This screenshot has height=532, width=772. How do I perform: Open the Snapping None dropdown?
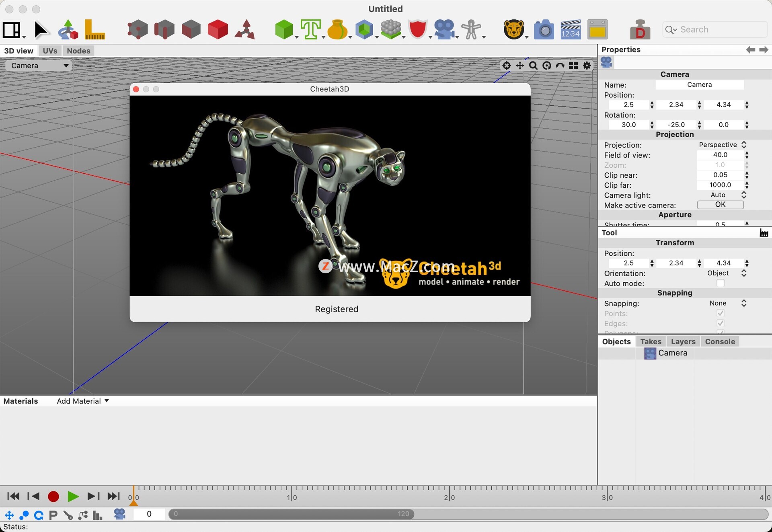point(722,303)
